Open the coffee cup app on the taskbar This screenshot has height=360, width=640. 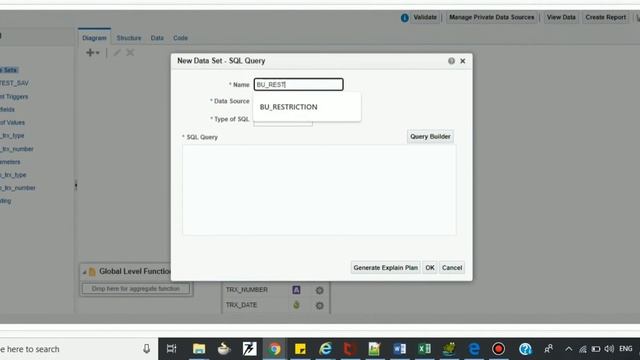tap(224, 349)
